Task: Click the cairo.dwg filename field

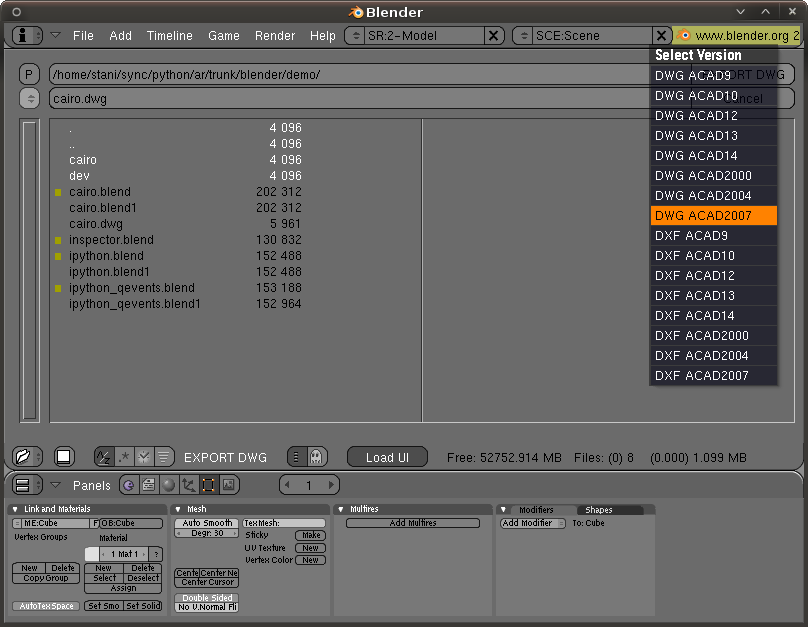Action: [x=300, y=97]
